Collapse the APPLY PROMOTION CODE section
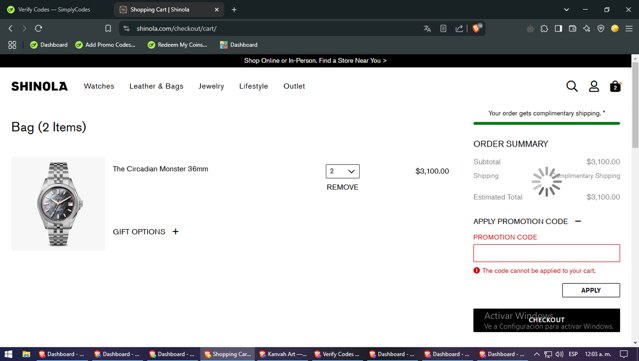The image size is (639, 361). coord(578,221)
